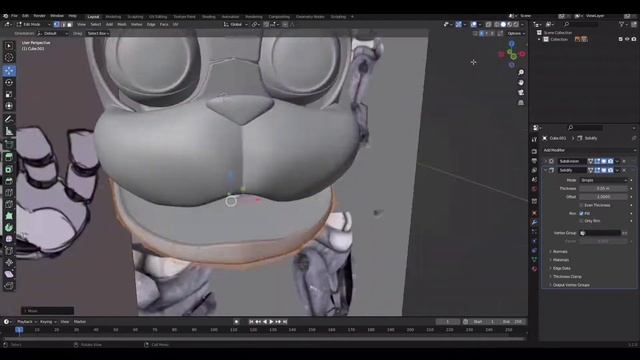640x360 pixels.
Task: Select the Bevel tool
Action: tap(9, 181)
